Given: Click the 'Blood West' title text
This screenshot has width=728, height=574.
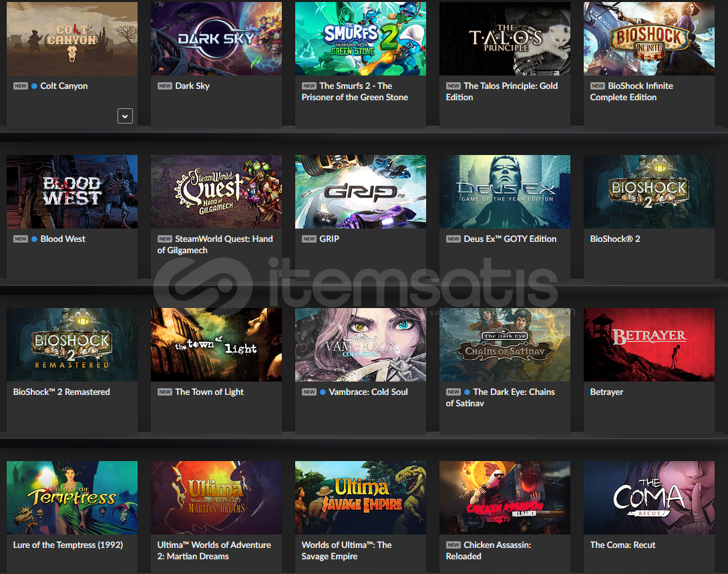Looking at the screenshot, I should click(63, 239).
